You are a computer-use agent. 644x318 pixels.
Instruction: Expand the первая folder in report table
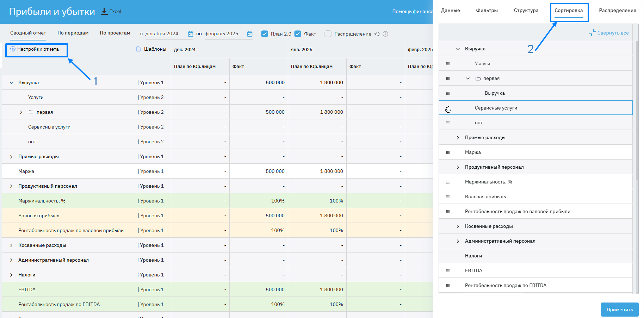tap(21, 112)
